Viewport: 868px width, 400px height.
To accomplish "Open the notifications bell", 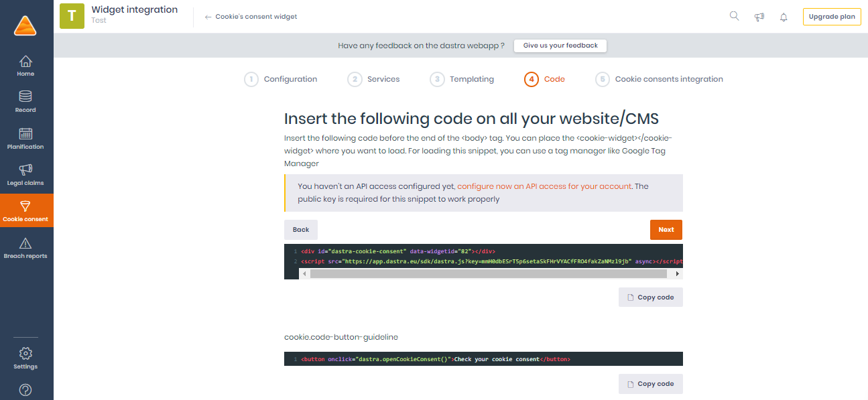I will pos(784,17).
